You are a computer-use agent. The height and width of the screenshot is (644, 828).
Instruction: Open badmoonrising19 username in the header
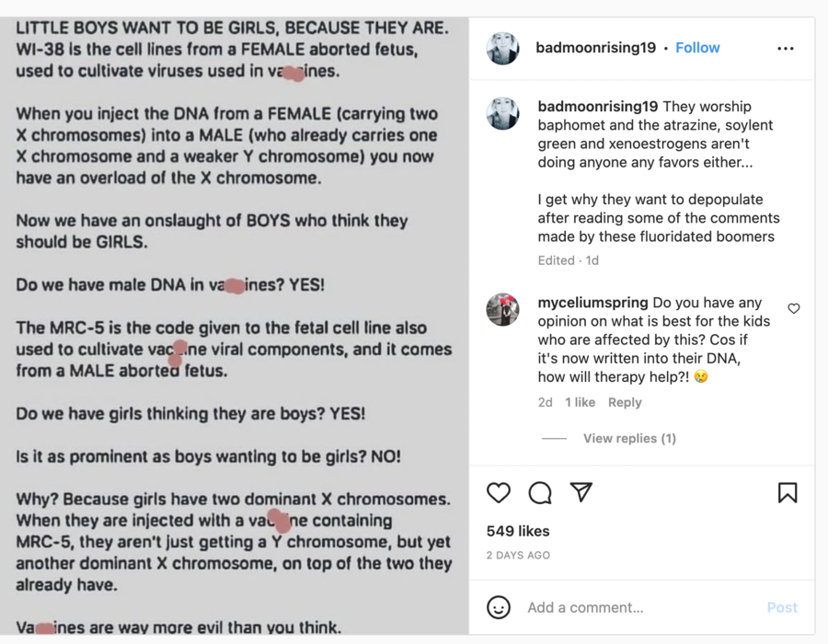coord(595,48)
